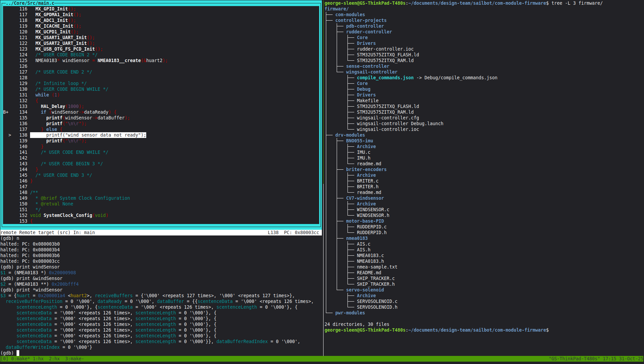Switch to tmux window 2:hx

tap(54, 359)
